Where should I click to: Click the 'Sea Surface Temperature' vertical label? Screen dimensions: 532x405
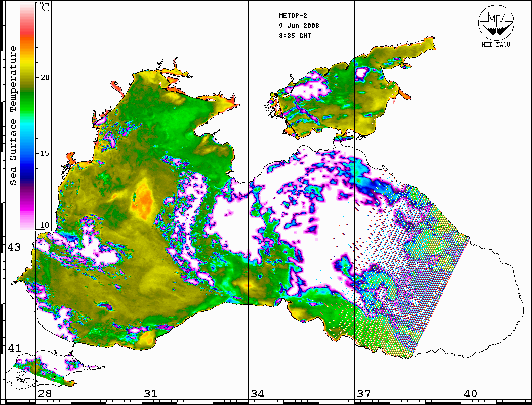pyautogui.click(x=13, y=115)
